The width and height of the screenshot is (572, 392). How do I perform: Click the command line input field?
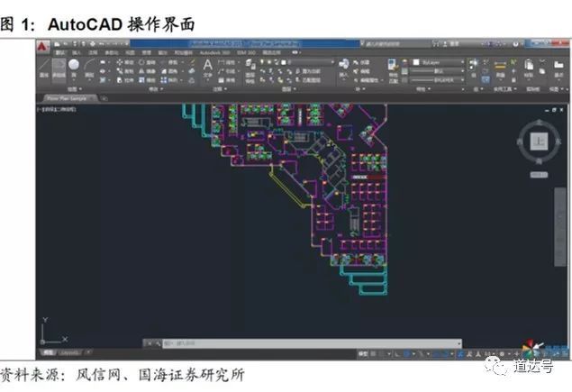pyautogui.click(x=310, y=343)
